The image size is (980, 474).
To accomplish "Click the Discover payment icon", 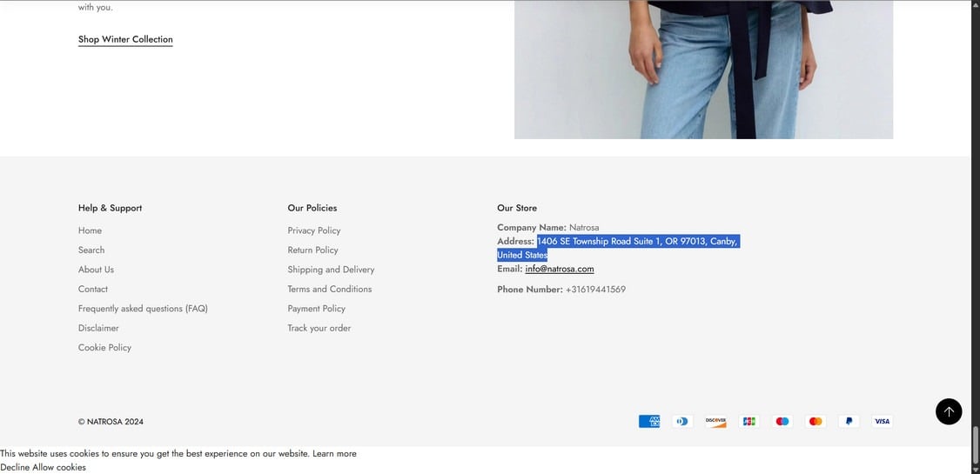I will (x=715, y=422).
